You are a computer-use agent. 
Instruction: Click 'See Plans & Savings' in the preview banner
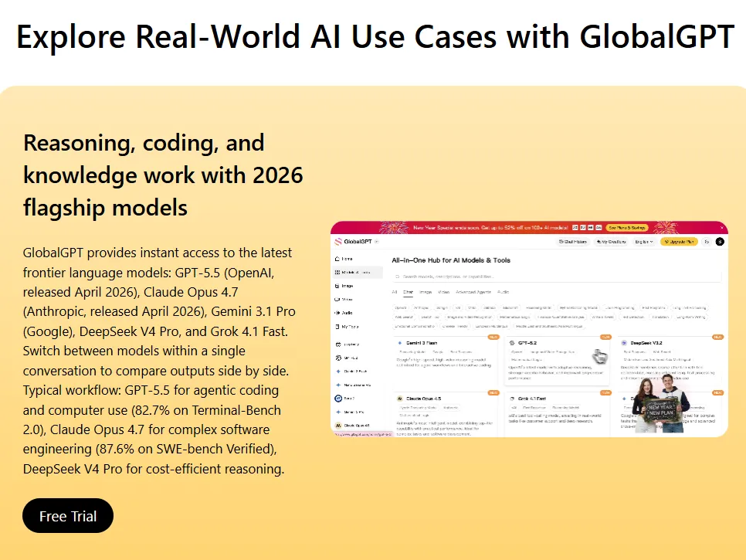coord(627,228)
